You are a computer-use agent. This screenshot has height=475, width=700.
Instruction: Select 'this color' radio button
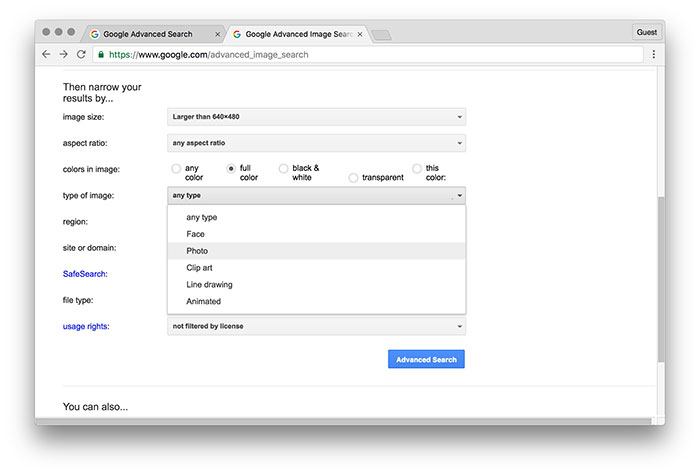[417, 169]
